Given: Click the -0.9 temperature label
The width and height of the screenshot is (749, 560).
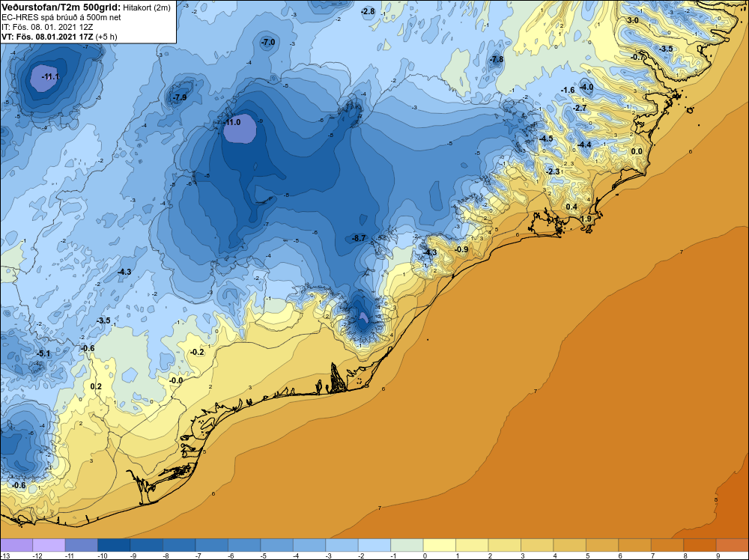Looking at the screenshot, I should point(461,249).
